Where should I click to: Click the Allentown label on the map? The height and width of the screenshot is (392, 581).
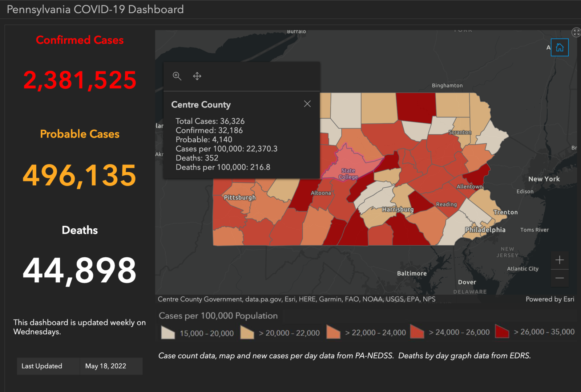coord(470,187)
